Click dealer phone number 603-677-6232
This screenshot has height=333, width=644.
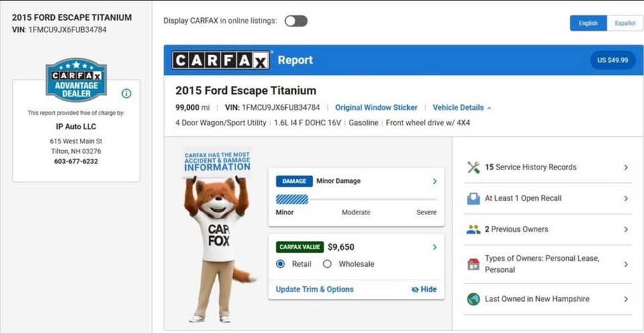[76, 161]
